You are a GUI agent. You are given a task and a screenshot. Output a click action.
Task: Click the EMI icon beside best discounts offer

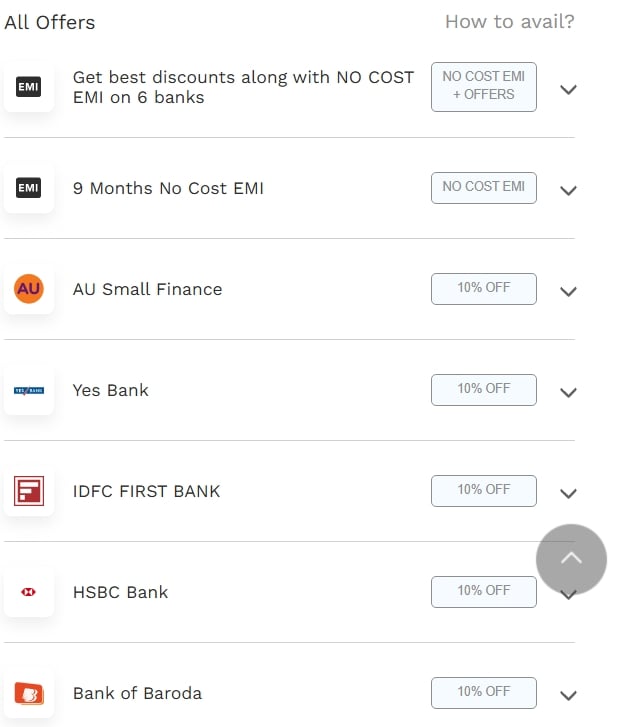pos(29,88)
